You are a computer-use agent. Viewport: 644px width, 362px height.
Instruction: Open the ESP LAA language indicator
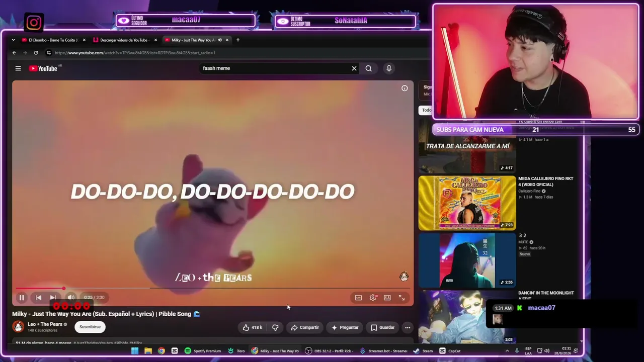tap(528, 350)
